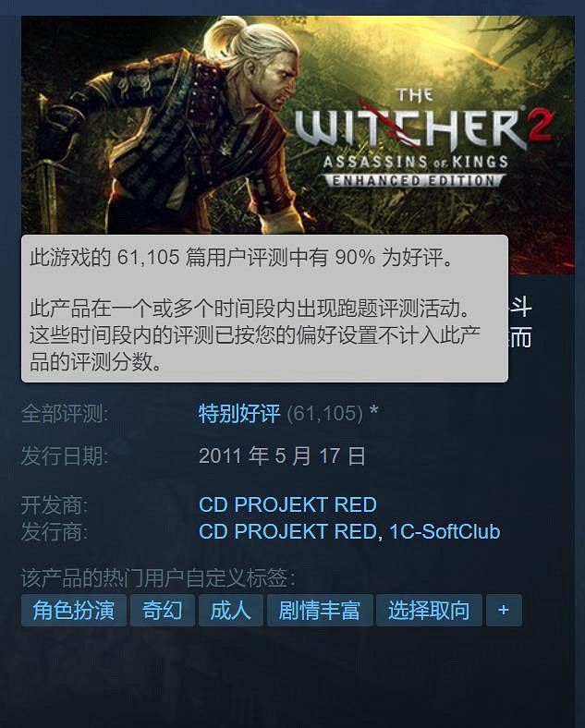Open the 1C-SoftClub publisher link
The height and width of the screenshot is (728, 585).
pyautogui.click(x=445, y=531)
